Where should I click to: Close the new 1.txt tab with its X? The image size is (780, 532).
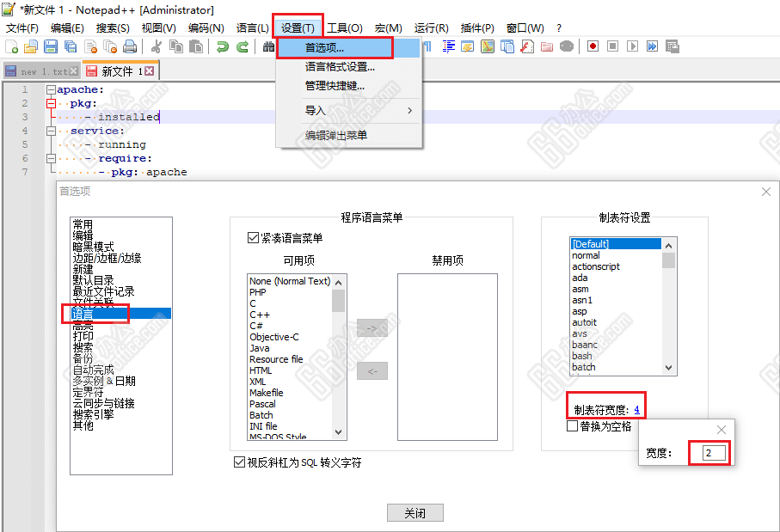tap(74, 71)
